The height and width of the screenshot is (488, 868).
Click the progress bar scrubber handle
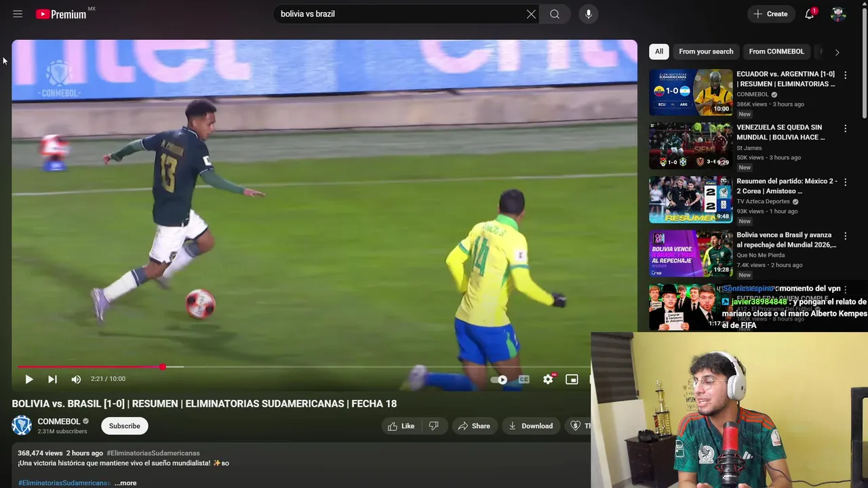click(x=163, y=367)
